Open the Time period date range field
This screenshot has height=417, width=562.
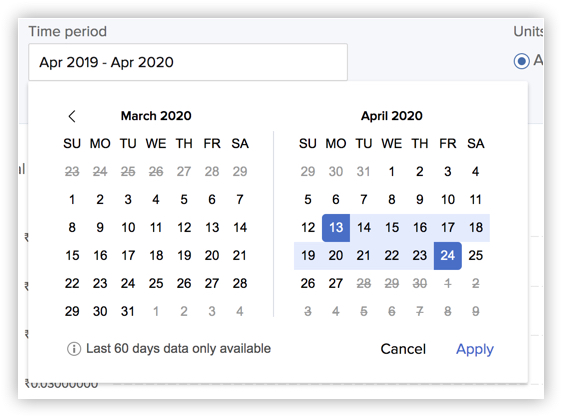point(188,62)
